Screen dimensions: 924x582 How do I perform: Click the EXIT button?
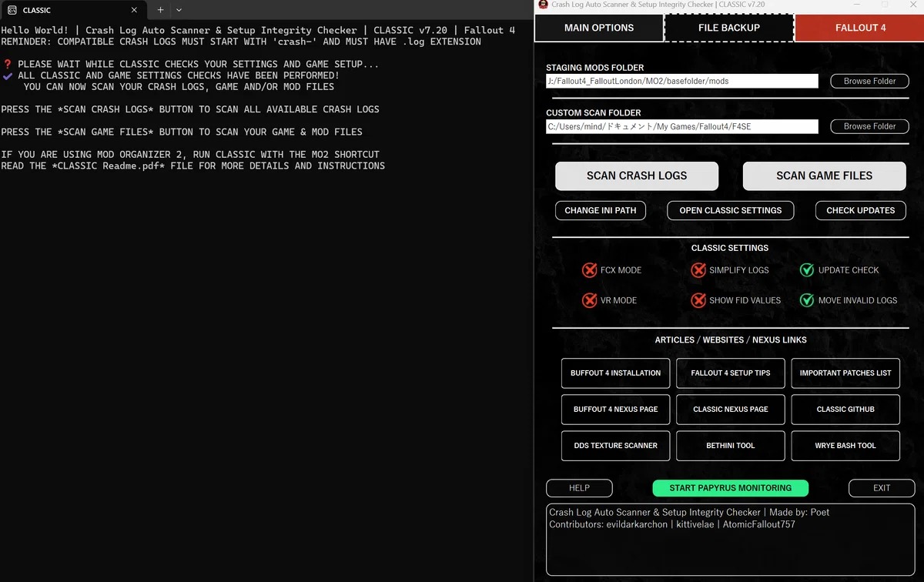(882, 488)
